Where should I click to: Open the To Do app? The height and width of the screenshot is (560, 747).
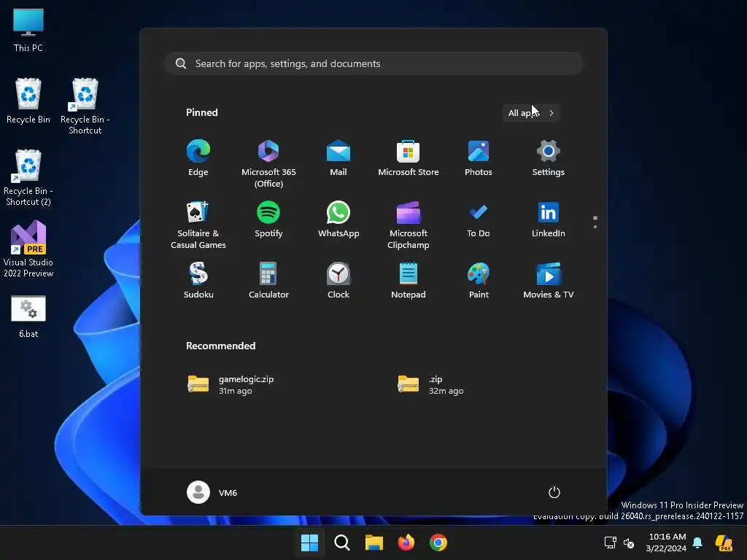(479, 220)
